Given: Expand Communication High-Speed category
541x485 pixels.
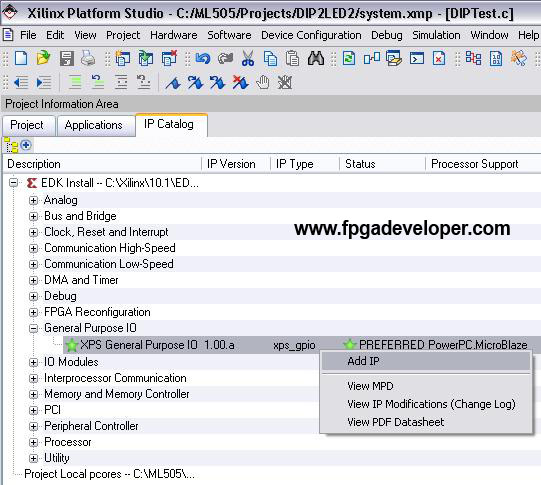Looking at the screenshot, I should [33, 248].
